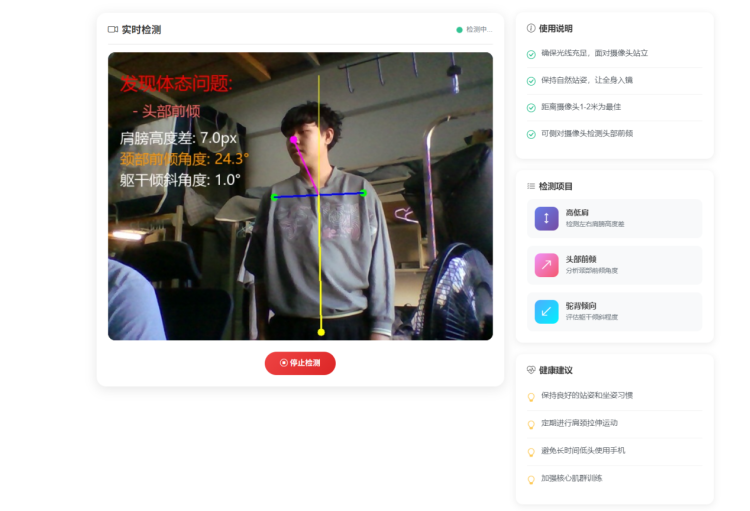Click the check mark beside 确保光线充足
Screen dimensions: 750x511
coord(531,54)
